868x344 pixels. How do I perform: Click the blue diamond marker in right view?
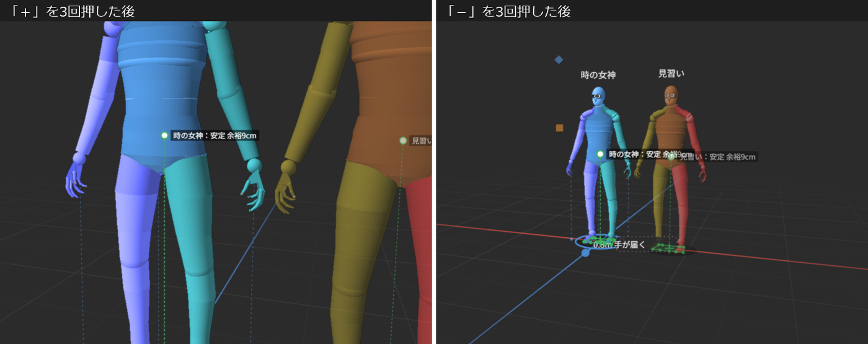[x=559, y=60]
